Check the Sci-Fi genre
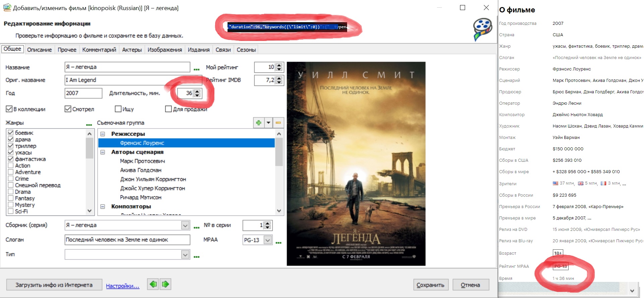Image resolution: width=644 pixels, height=298 pixels. (11, 211)
